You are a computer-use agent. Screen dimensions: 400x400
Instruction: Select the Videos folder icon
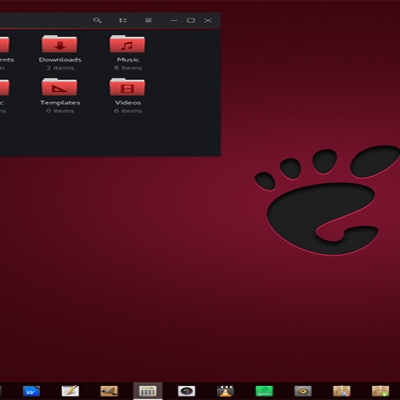pyautogui.click(x=127, y=87)
